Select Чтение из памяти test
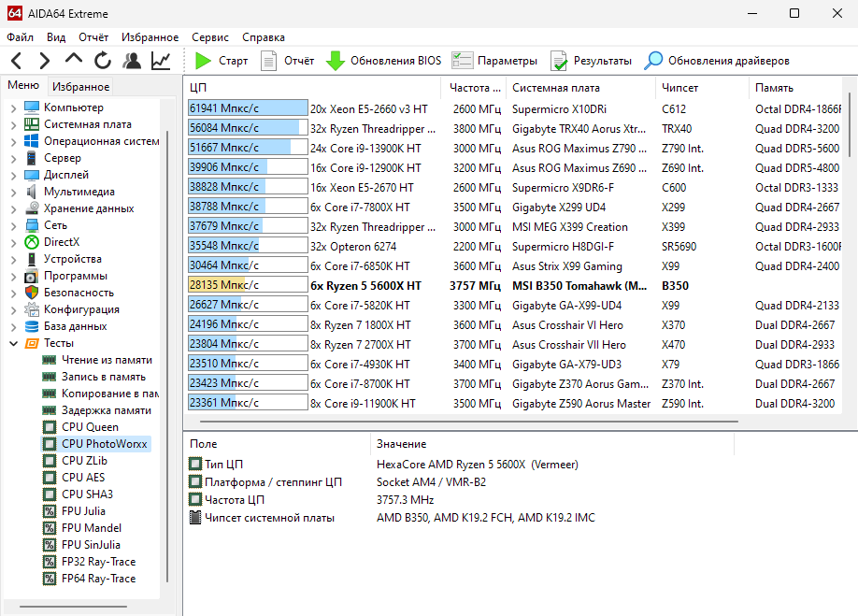This screenshot has height=616, width=858. pos(107,360)
